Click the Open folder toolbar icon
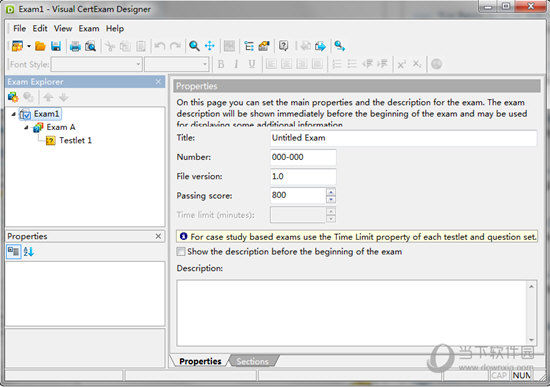This screenshot has height=387, width=550. tap(40, 46)
